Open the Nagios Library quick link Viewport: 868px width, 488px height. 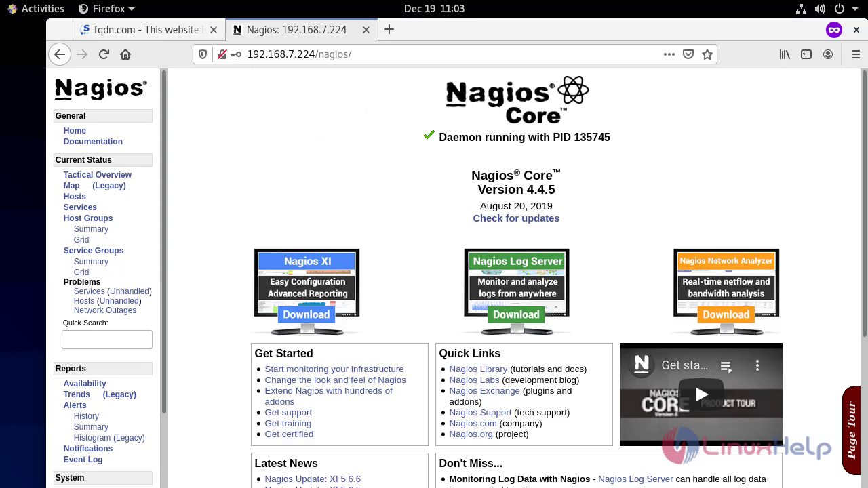pyautogui.click(x=478, y=369)
